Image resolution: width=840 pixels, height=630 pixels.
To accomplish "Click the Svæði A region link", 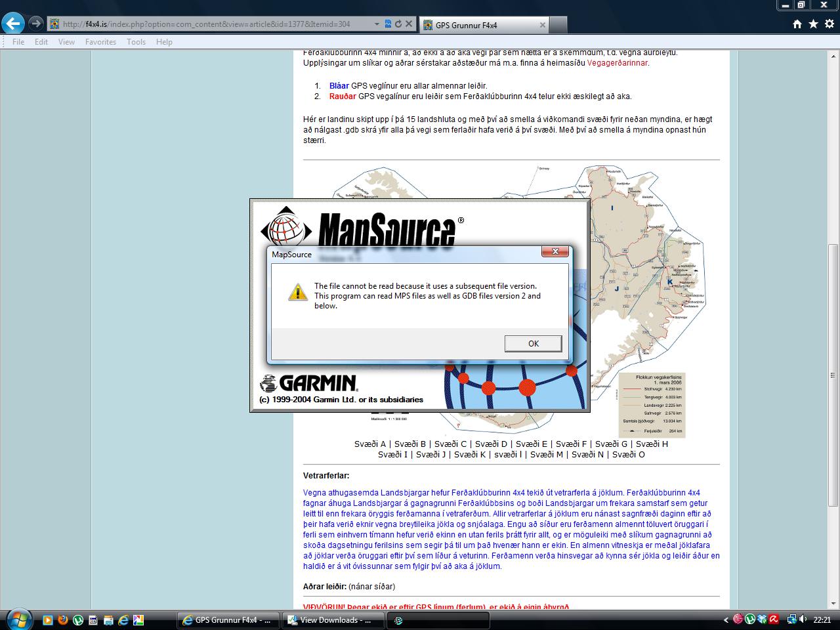I will pos(370,444).
